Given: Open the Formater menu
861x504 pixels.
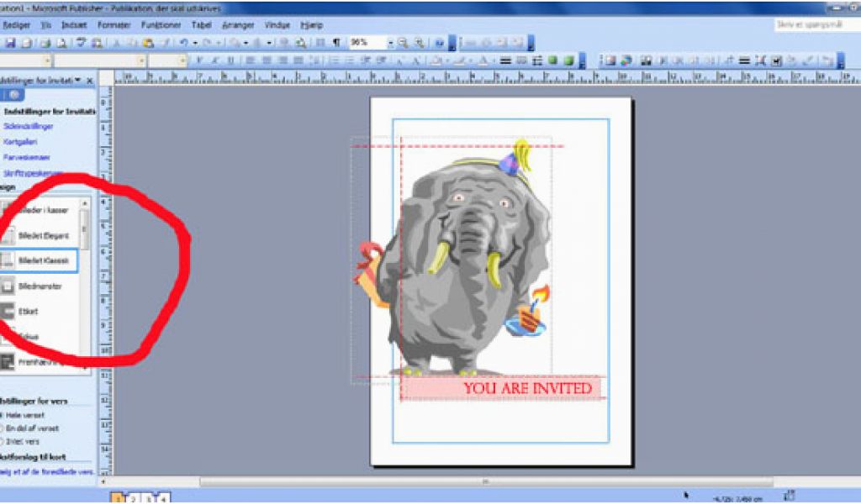Looking at the screenshot, I should click(x=114, y=25).
